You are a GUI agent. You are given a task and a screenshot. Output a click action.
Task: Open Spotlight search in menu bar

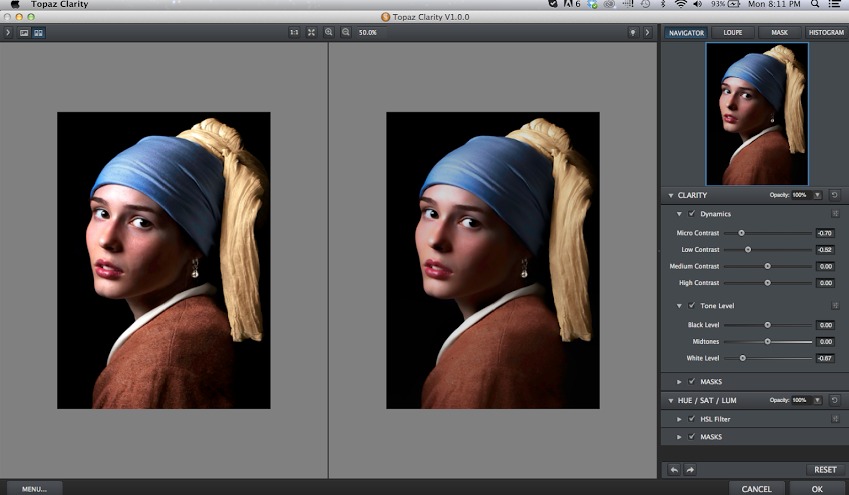pyautogui.click(x=814, y=4)
